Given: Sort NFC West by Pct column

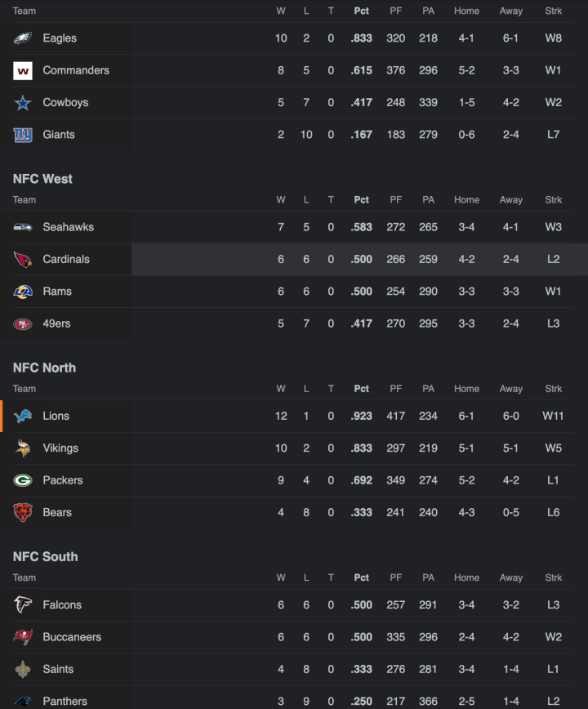Looking at the screenshot, I should pyautogui.click(x=361, y=200).
